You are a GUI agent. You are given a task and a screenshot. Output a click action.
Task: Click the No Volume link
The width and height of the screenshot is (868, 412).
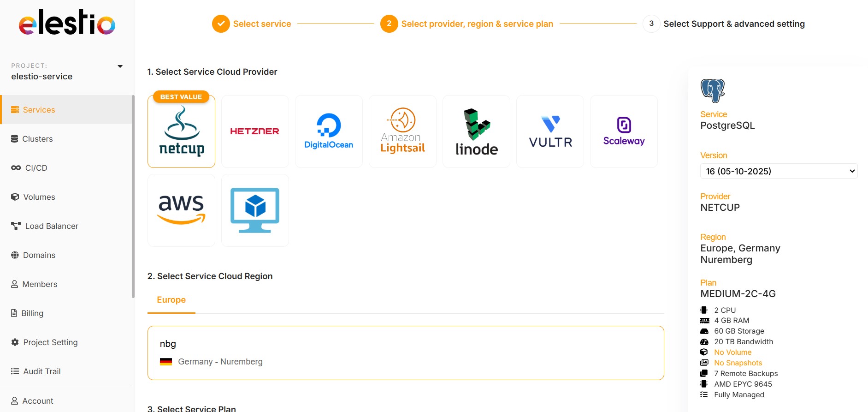[x=732, y=352]
